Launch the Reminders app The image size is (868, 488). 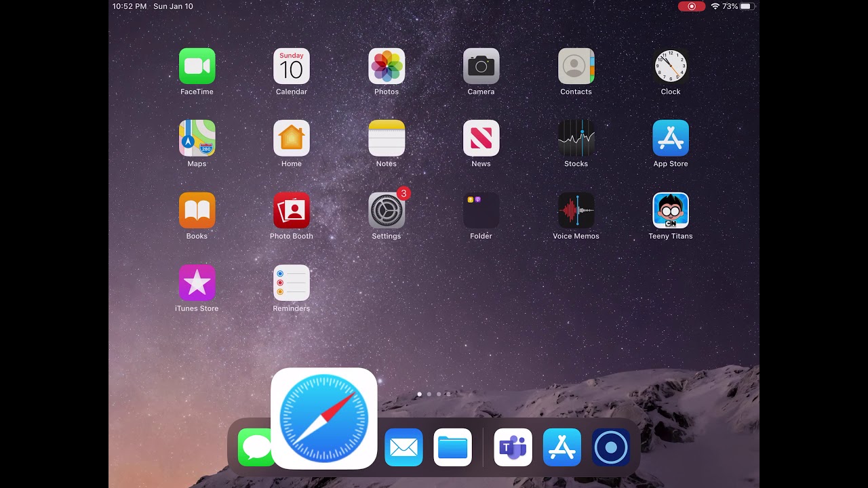click(x=292, y=283)
